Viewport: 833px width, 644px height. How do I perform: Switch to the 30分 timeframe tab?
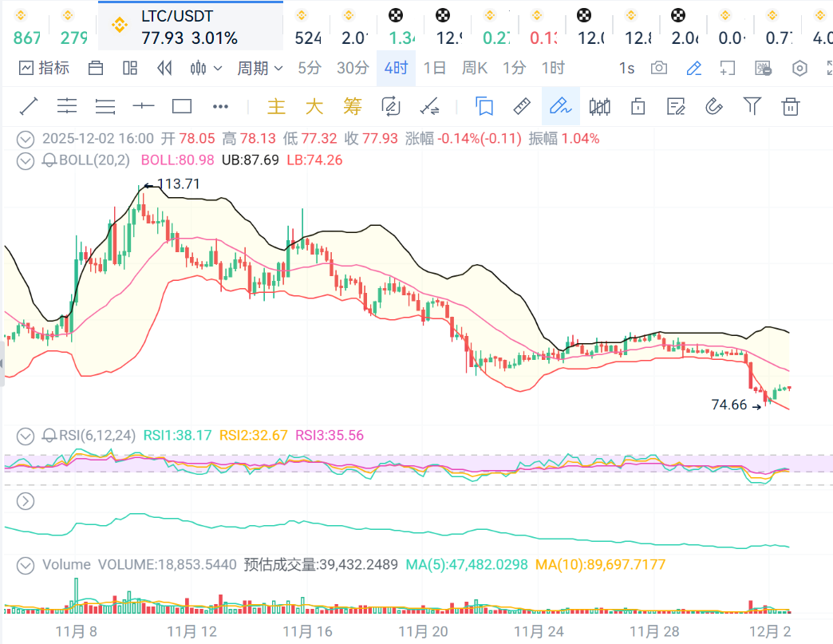click(x=353, y=69)
